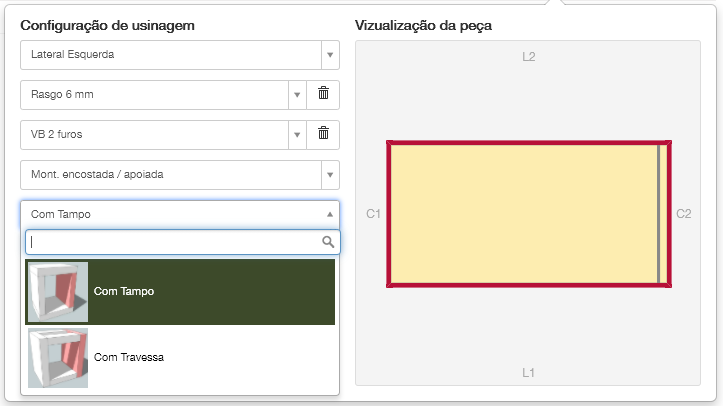Click the C1 edge label
This screenshot has width=723, height=406.
[x=373, y=214]
